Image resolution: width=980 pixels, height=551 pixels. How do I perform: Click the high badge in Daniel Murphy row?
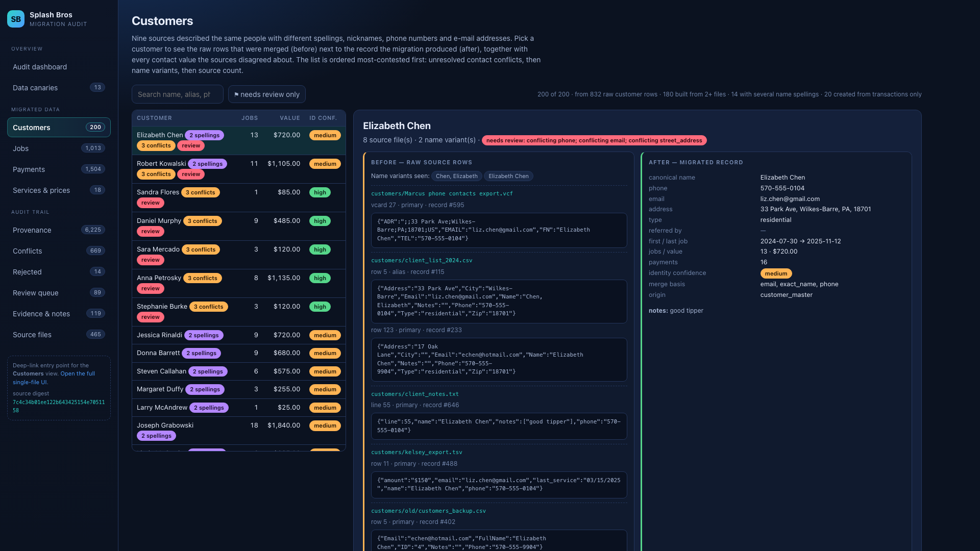point(320,221)
